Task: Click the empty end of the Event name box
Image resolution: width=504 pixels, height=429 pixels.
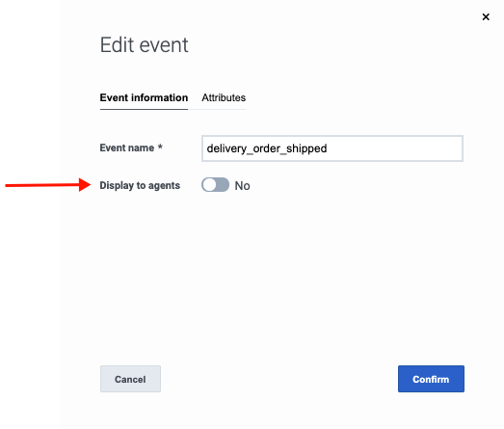Action: pyautogui.click(x=395, y=148)
